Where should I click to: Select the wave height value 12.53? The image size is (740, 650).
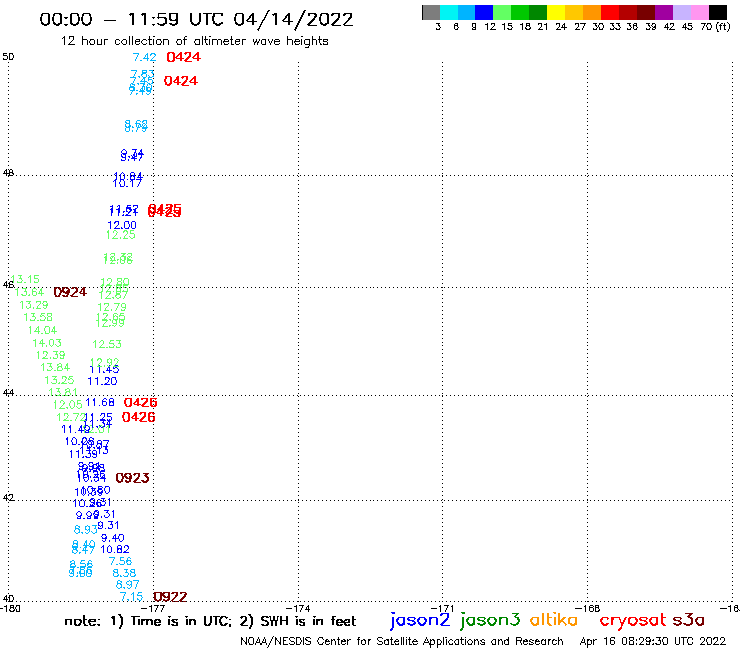click(107, 344)
